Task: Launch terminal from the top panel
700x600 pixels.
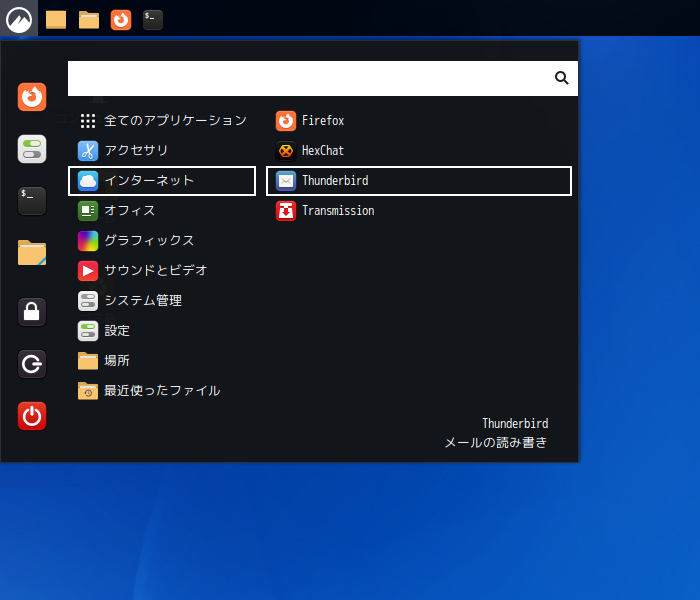Action: coord(153,20)
